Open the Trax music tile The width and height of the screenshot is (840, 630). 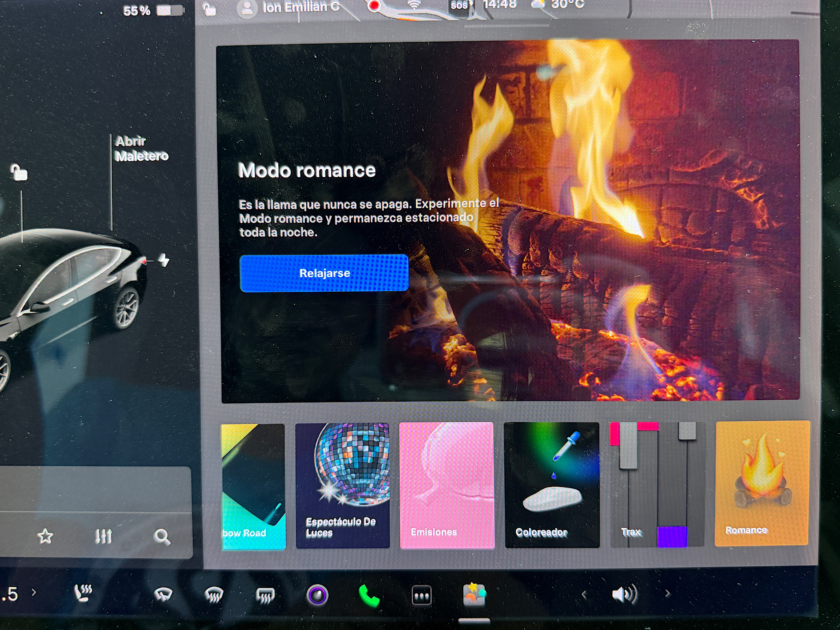coord(657,484)
